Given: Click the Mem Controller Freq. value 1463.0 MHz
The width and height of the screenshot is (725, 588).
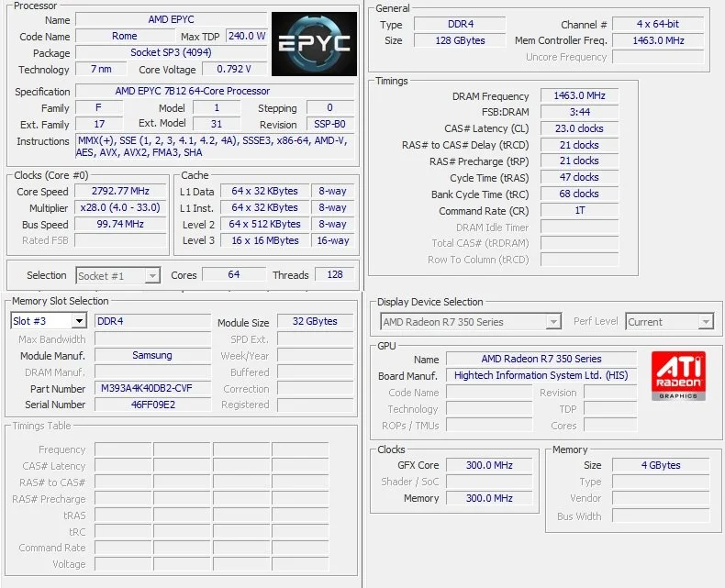Looking at the screenshot, I should tap(658, 40).
